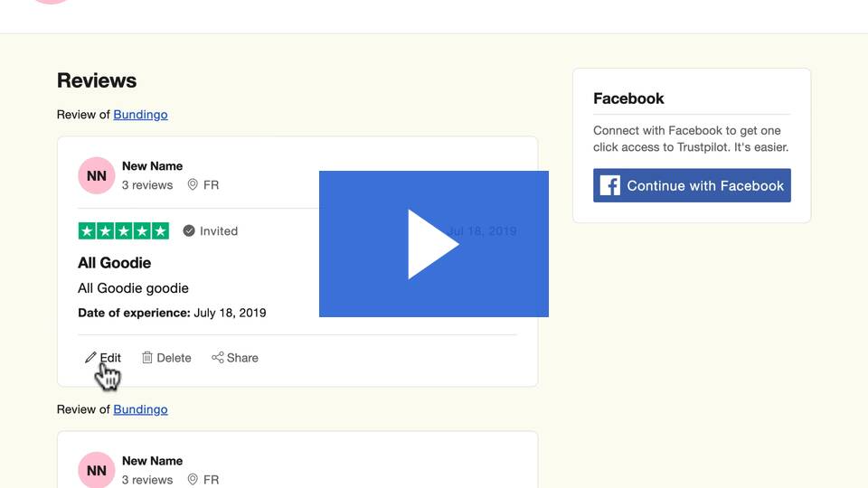
Task: Click the Delete trash icon
Action: click(x=146, y=358)
